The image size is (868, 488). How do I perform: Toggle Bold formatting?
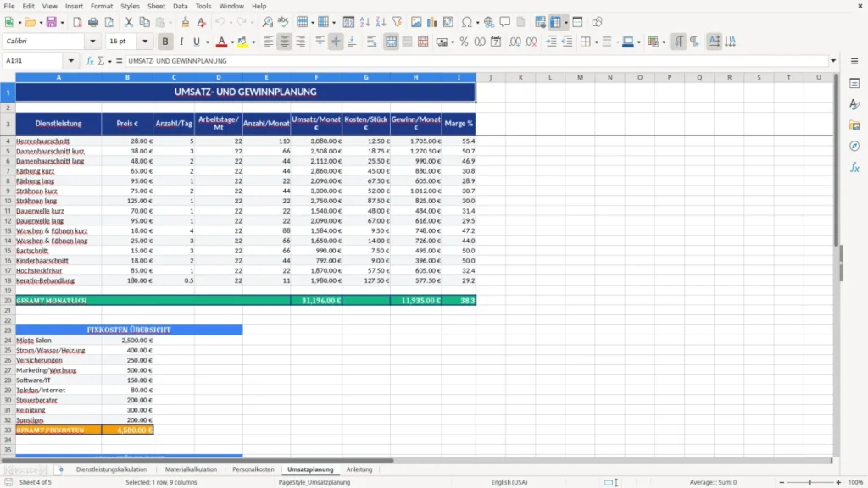pos(165,42)
